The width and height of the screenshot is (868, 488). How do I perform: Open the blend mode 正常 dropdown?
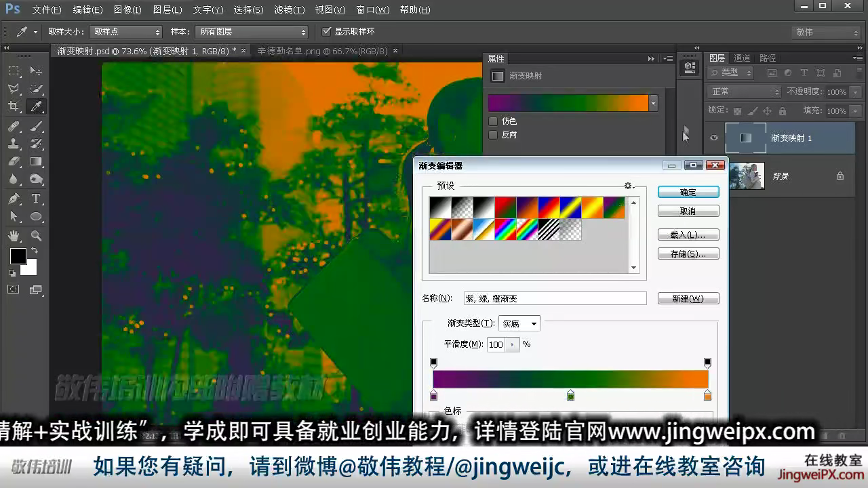(x=745, y=91)
